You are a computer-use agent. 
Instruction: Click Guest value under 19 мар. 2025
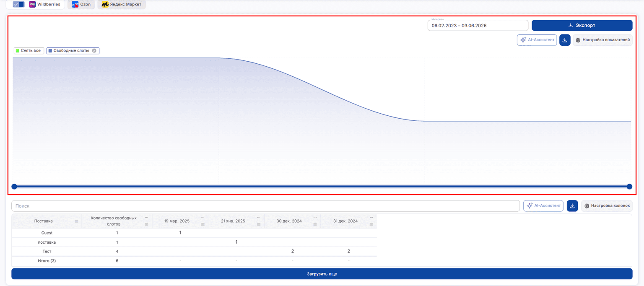180,233
